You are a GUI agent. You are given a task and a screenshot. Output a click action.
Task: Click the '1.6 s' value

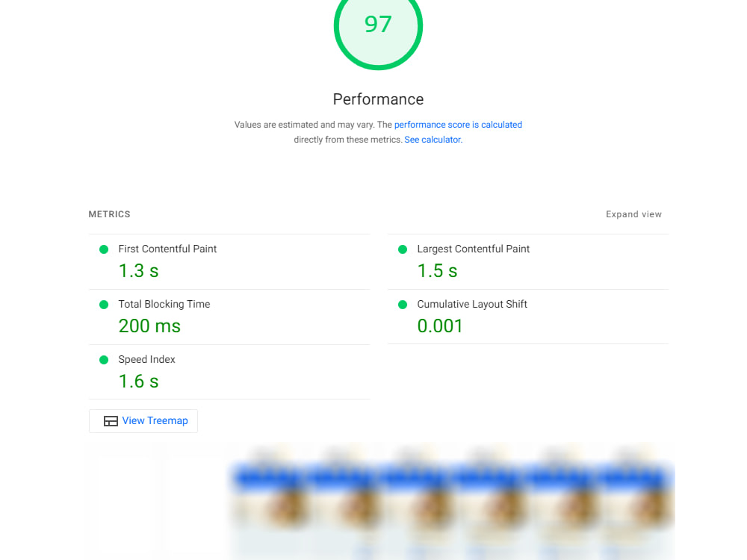[x=138, y=382]
